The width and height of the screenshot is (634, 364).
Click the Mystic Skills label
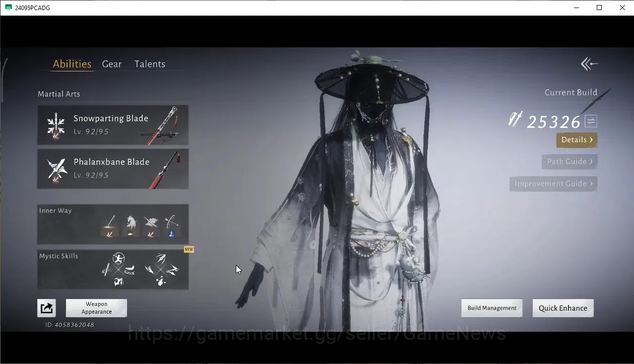tap(58, 256)
